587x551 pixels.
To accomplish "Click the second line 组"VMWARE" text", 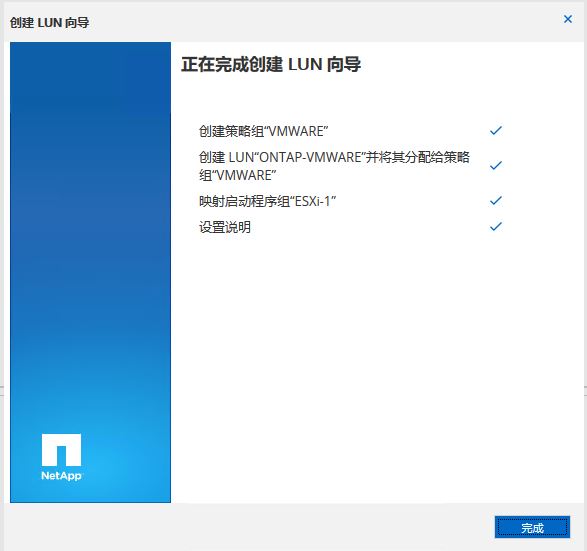I will [237, 175].
